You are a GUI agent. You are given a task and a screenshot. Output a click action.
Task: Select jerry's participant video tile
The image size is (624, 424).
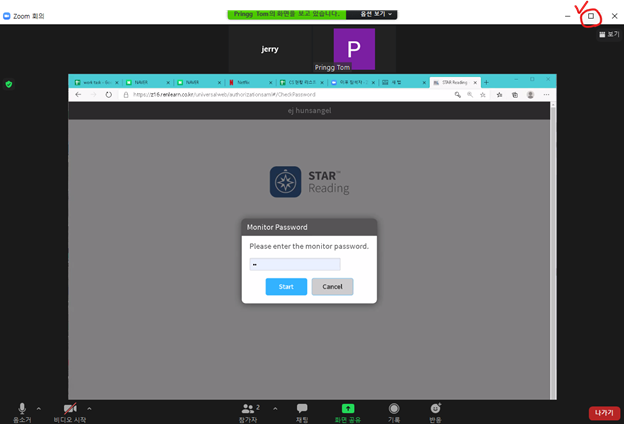(270, 49)
